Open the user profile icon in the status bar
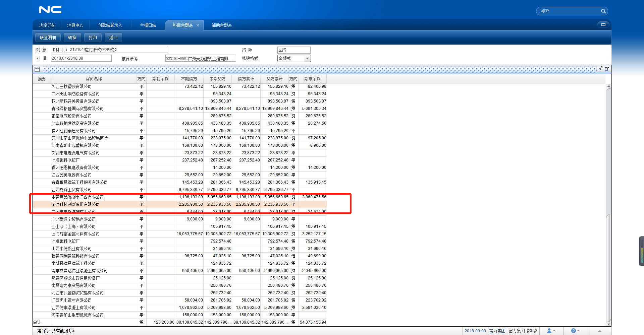The height and width of the screenshot is (335, 644). (549, 331)
